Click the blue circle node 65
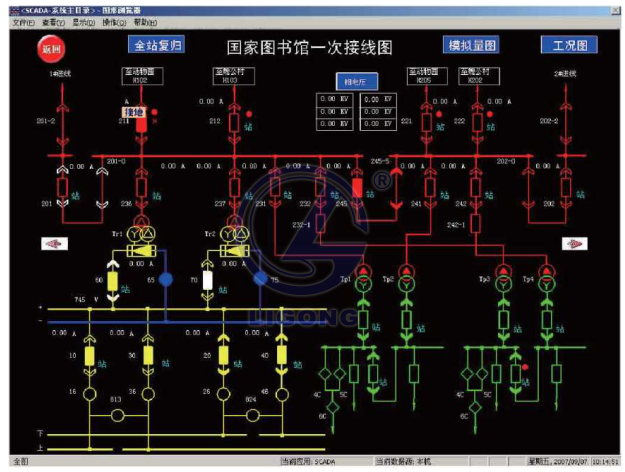This screenshot has height=472, width=625. (166, 279)
